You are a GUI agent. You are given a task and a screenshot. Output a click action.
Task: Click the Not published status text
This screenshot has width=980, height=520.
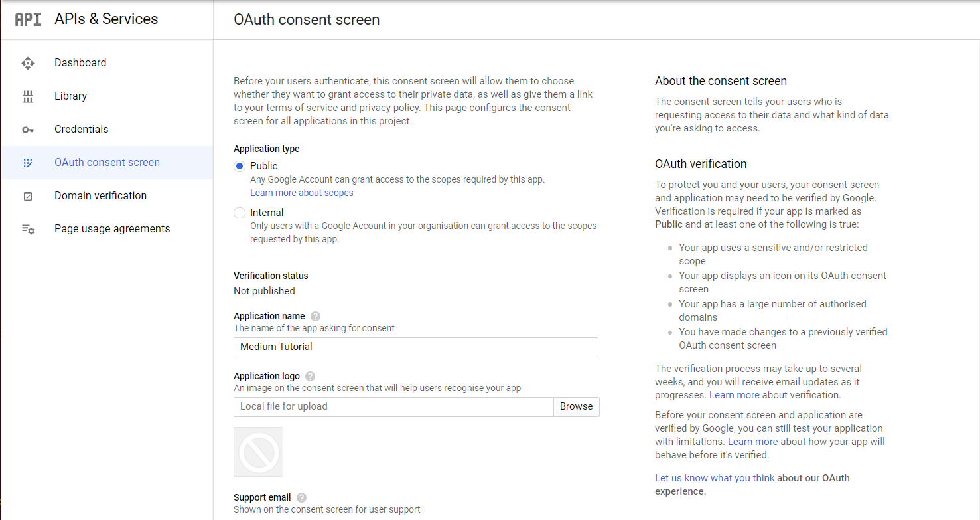click(264, 291)
